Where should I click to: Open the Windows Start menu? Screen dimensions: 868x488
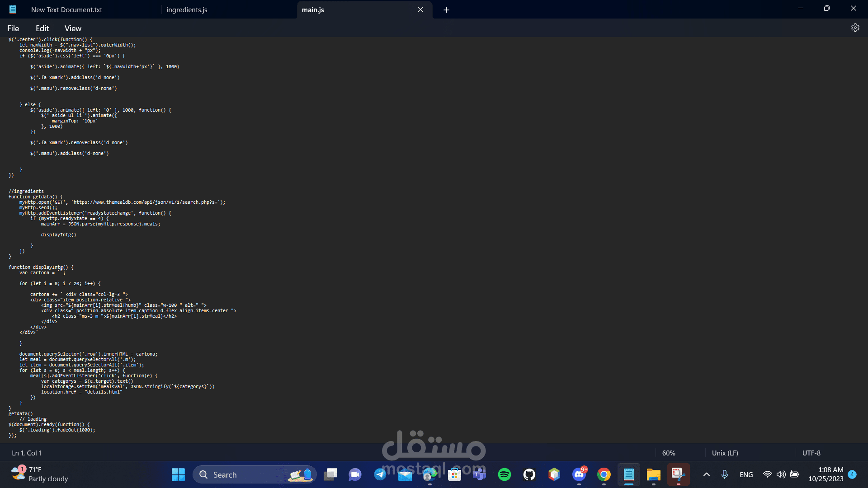(x=178, y=474)
